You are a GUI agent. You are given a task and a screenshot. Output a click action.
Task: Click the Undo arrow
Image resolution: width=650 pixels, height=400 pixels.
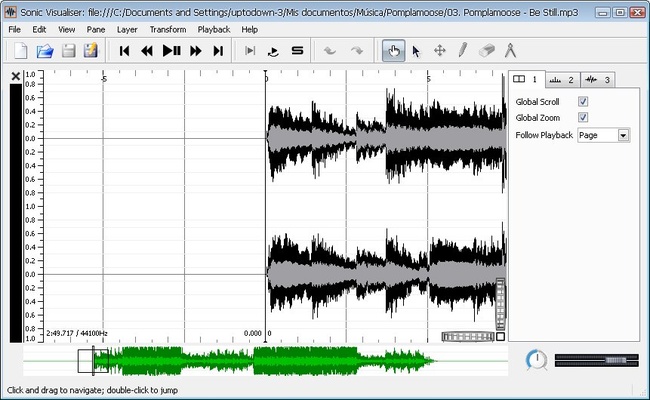(x=330, y=51)
